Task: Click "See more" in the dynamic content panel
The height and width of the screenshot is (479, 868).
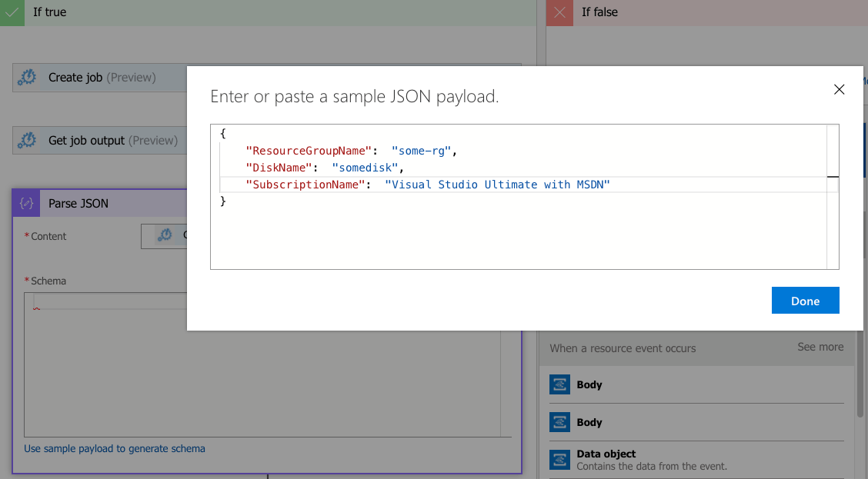Action: 820,347
